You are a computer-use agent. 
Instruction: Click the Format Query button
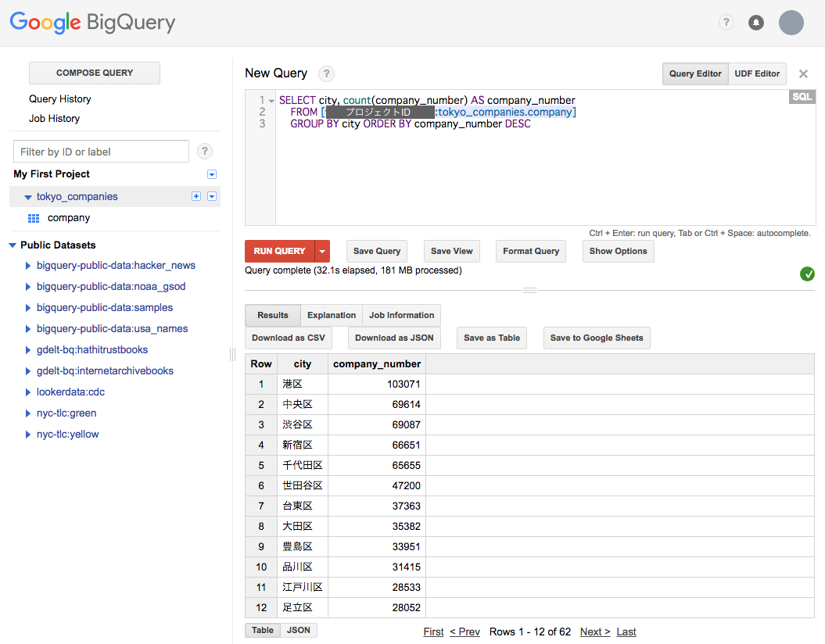coord(531,252)
